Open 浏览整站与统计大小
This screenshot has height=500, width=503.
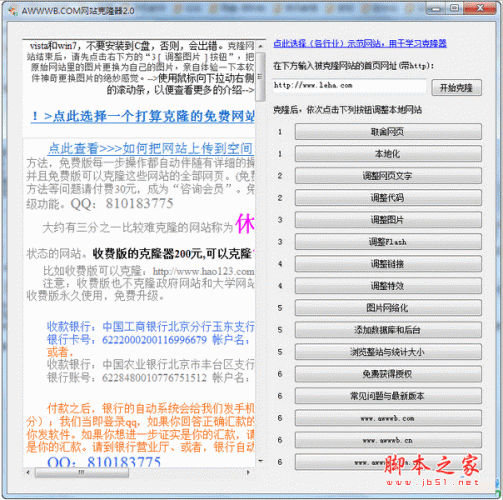388,352
